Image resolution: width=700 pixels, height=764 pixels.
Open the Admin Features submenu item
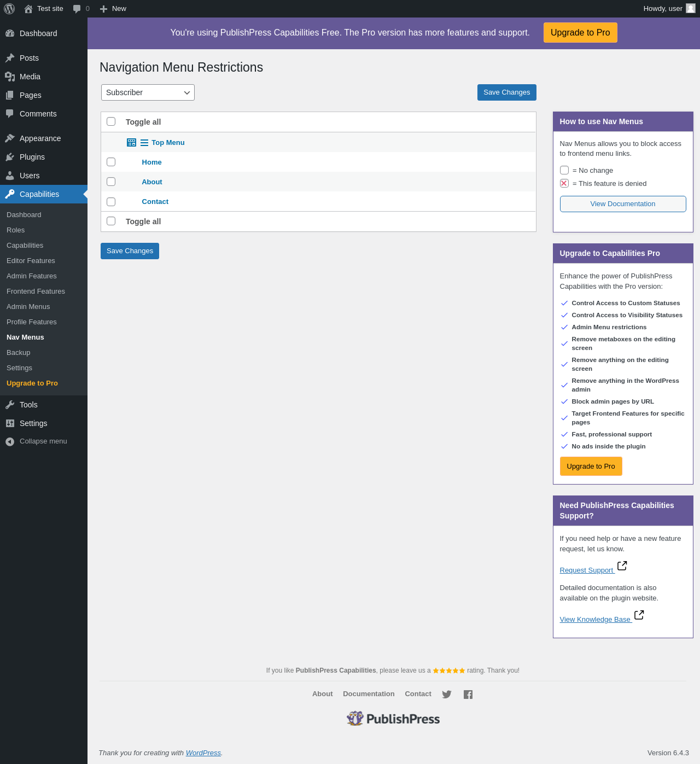[x=32, y=276]
